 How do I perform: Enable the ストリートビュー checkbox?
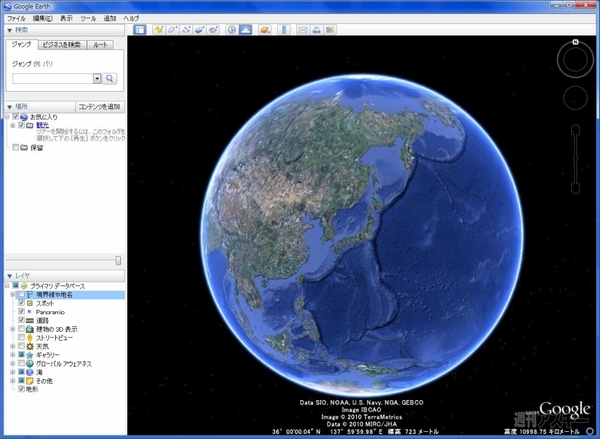(x=21, y=338)
